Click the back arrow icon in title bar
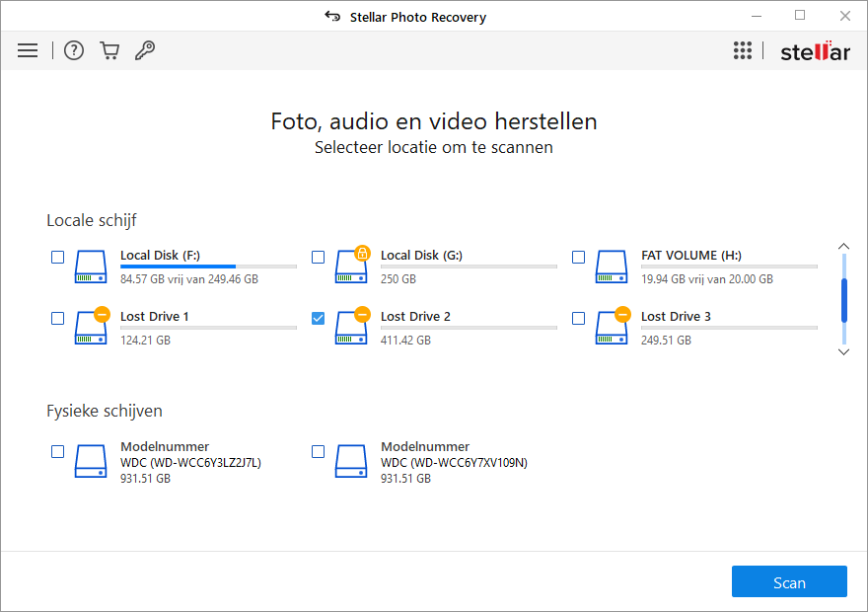This screenshot has height=612, width=868. (332, 17)
